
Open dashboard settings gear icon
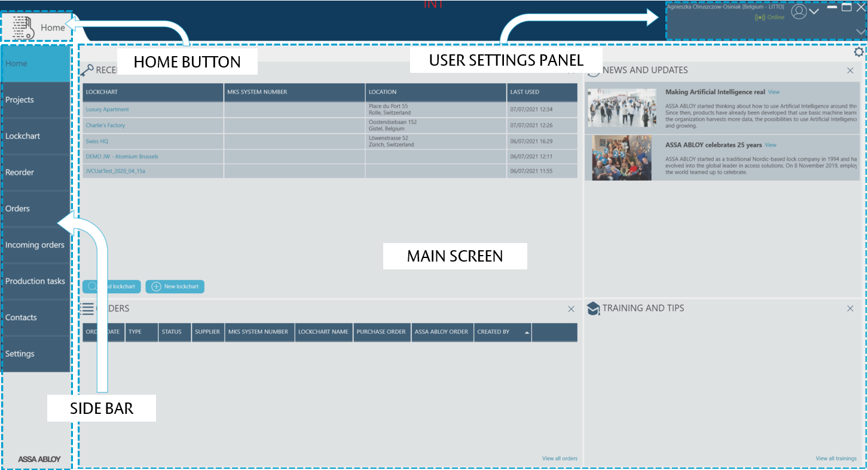point(859,52)
